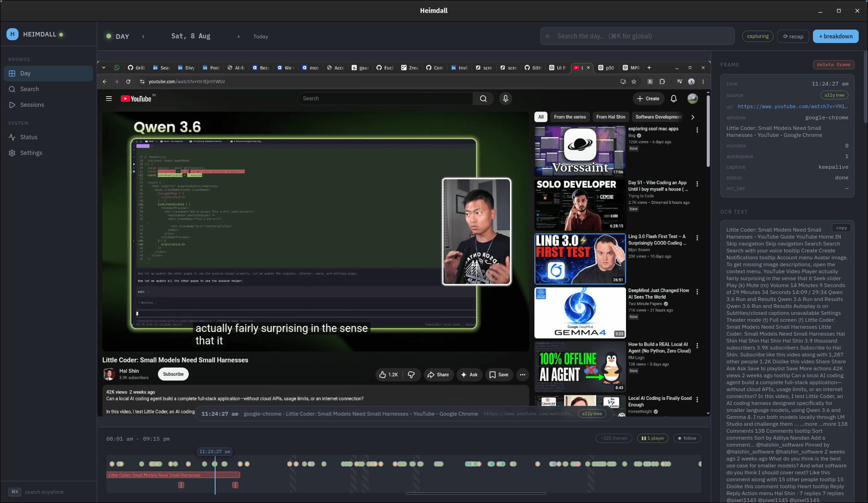The width and height of the screenshot is (868, 503).
Task: Save the video to a playlist
Action: click(499, 375)
